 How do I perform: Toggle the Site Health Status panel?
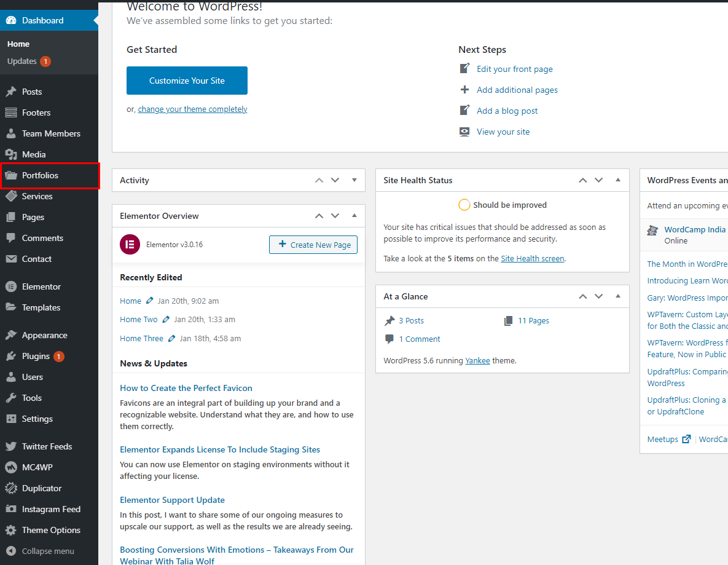618,180
